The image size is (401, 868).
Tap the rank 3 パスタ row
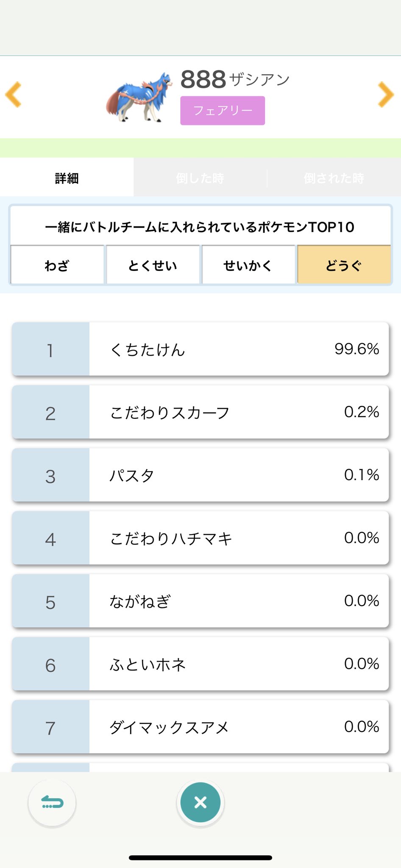pyautogui.click(x=200, y=475)
